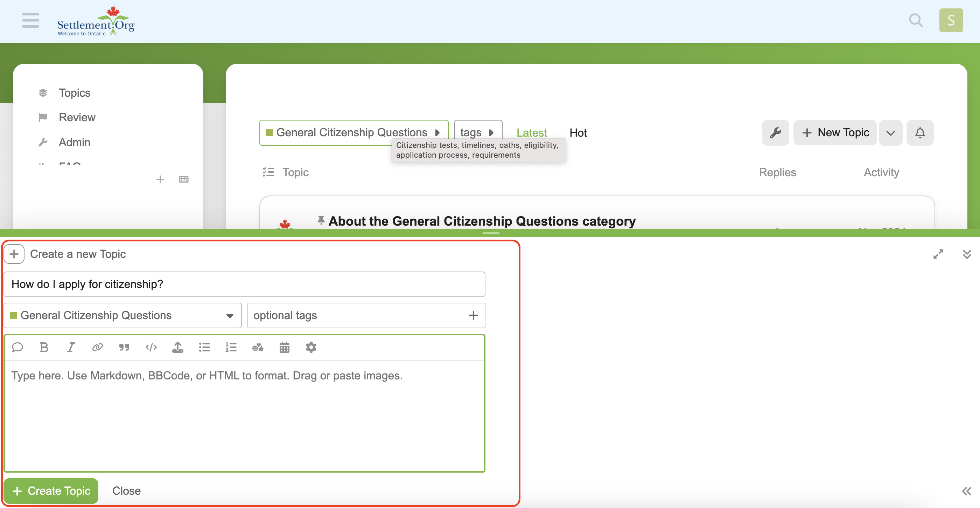
Task: Apply preformatted code formatting
Action: point(151,347)
